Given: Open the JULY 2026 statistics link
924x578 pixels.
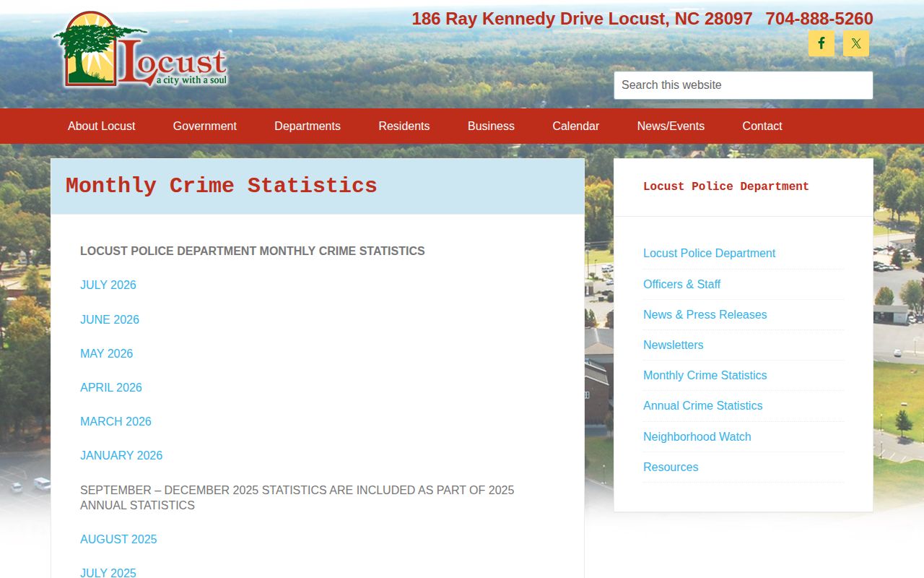Looking at the screenshot, I should tap(108, 285).
